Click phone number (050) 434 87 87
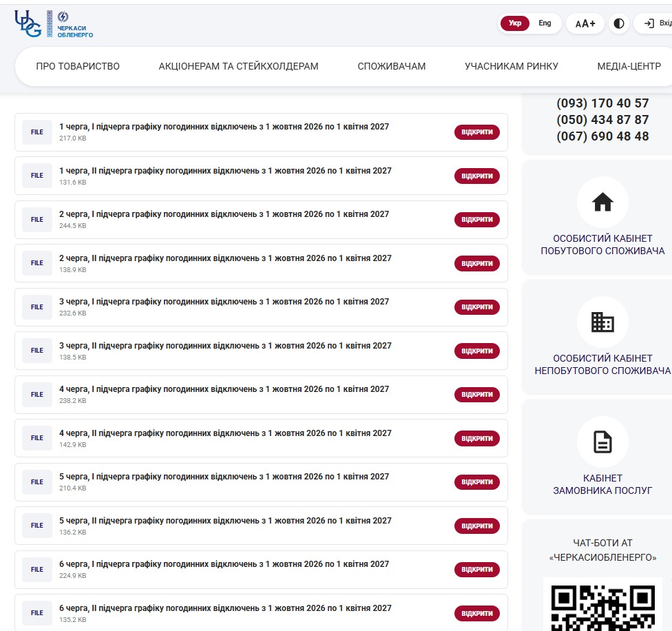The height and width of the screenshot is (631, 672). point(602,120)
